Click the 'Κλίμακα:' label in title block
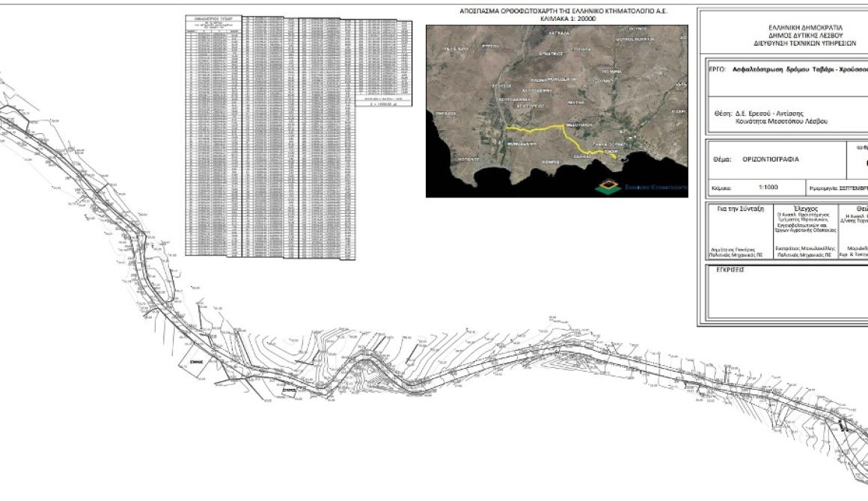868x501 pixels. pos(721,188)
